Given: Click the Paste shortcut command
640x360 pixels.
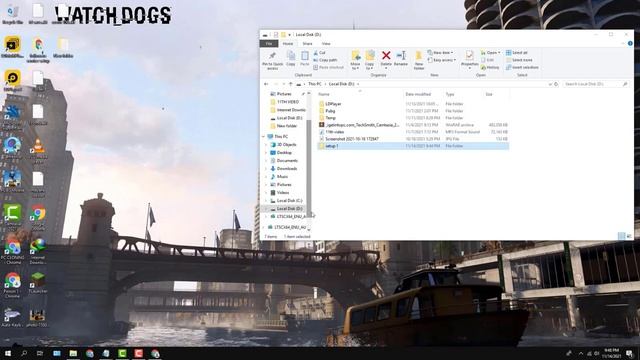Looking at the screenshot, I should [x=329, y=67].
